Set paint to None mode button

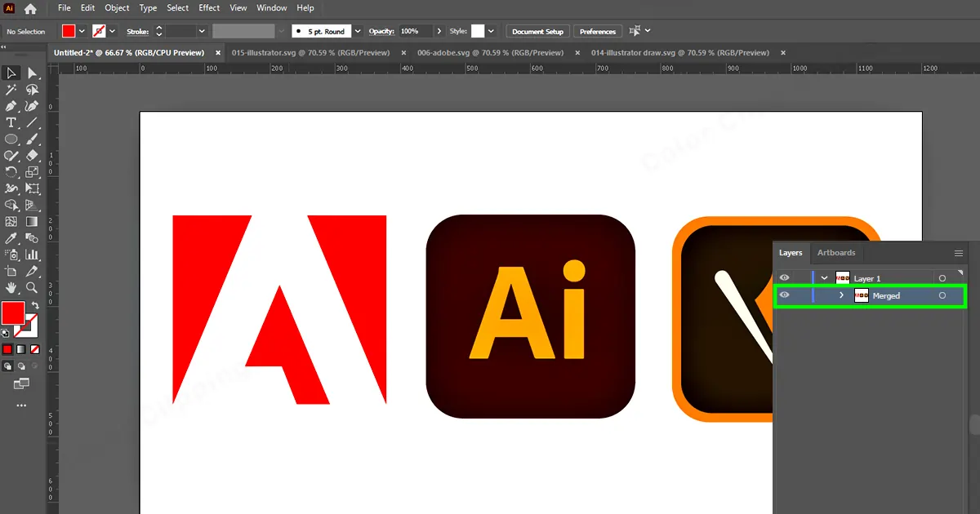click(x=34, y=348)
